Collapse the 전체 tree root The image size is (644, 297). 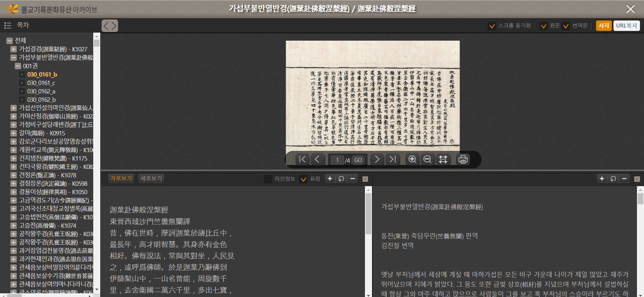click(9, 41)
